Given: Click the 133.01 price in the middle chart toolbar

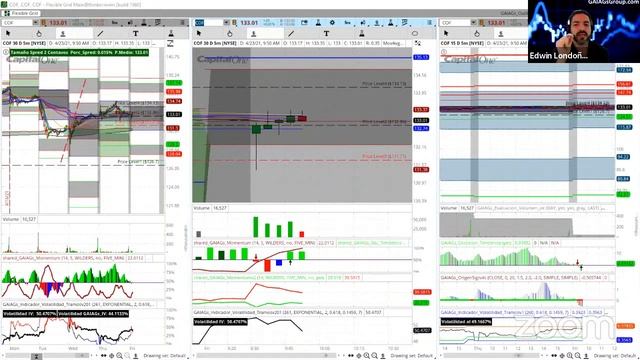Looking at the screenshot, I should point(249,22).
